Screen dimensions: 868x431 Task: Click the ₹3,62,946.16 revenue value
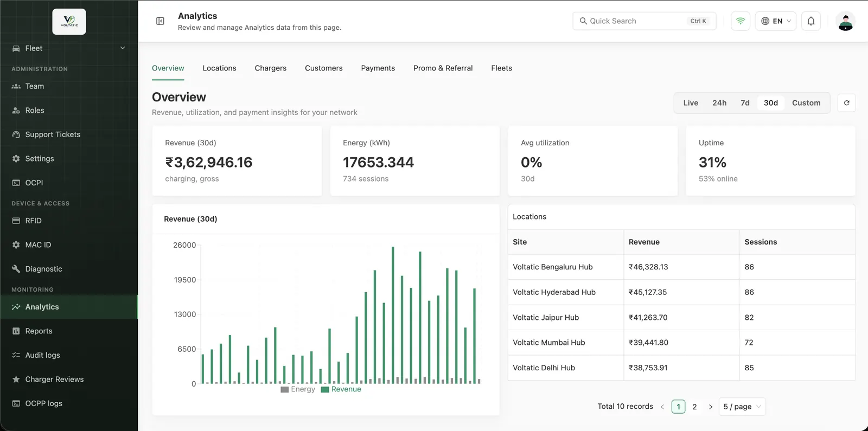coord(209,163)
